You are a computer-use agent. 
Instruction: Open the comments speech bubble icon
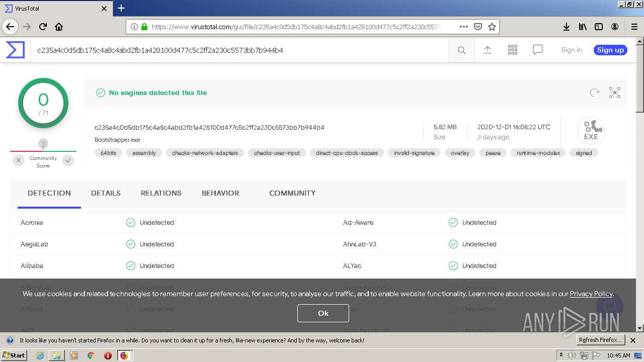[x=538, y=50]
